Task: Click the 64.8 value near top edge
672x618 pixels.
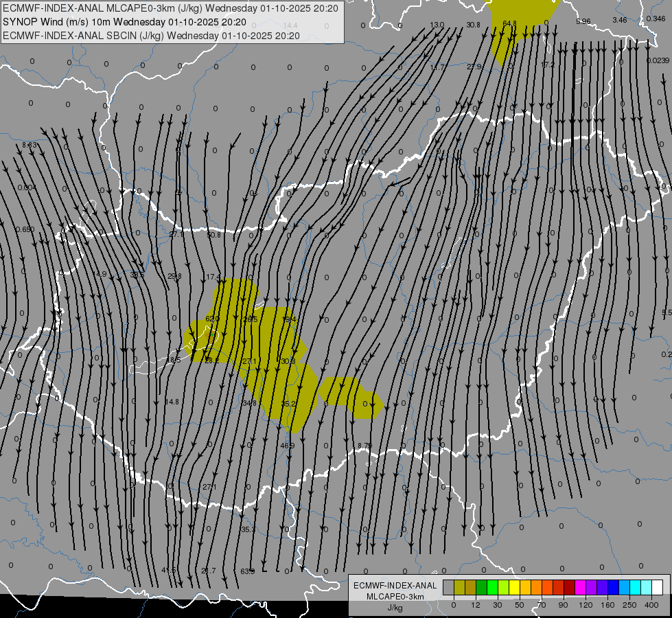Action: [x=509, y=23]
